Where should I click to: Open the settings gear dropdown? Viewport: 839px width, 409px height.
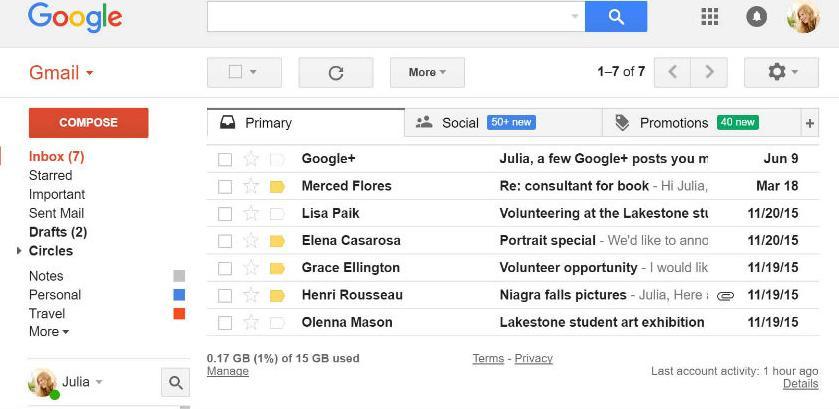click(x=781, y=72)
